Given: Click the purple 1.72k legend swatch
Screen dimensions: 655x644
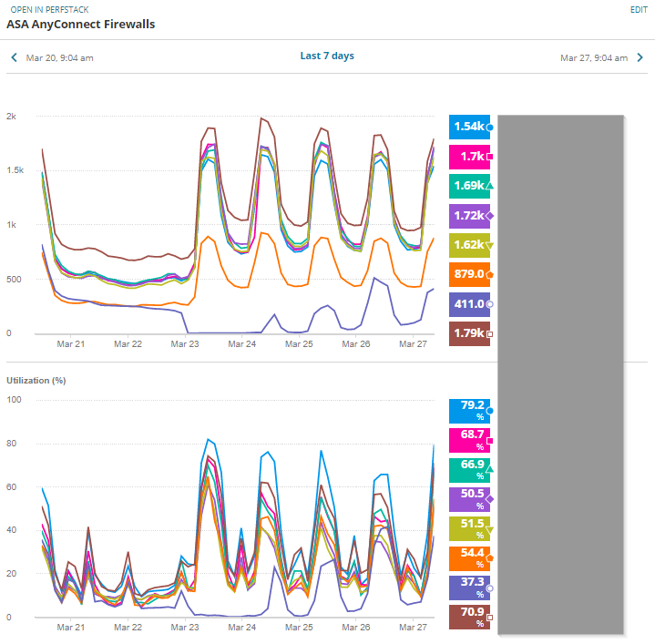Looking at the screenshot, I should (x=469, y=216).
